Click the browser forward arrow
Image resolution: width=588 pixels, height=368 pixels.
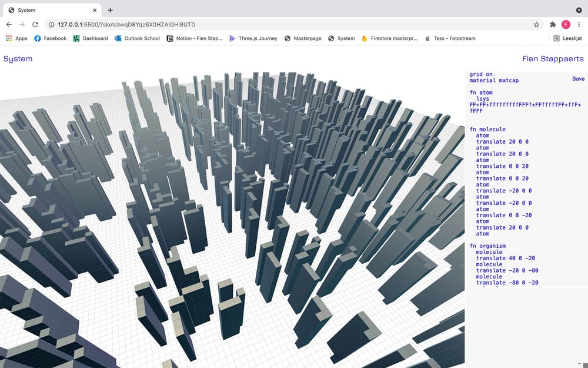pos(22,24)
